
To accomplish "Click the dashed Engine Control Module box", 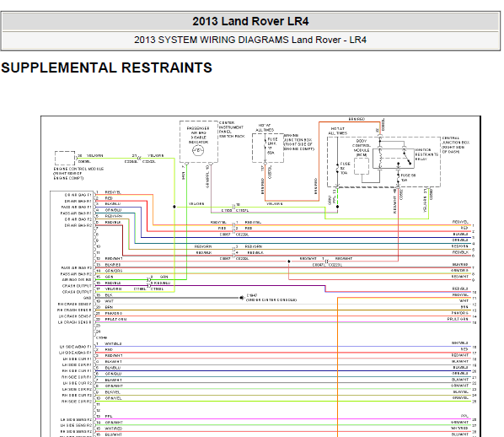I will [x=65, y=158].
